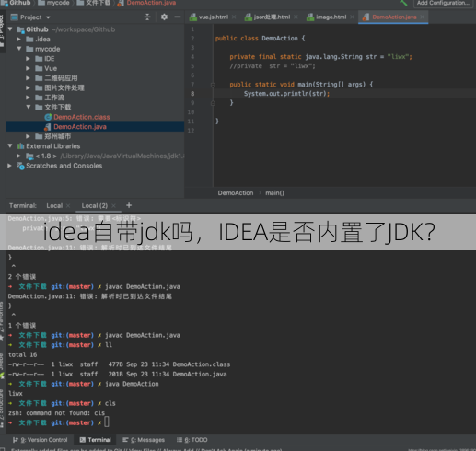The height and width of the screenshot is (451, 476).
Task: Select the Github project root
Action: (x=37, y=29)
